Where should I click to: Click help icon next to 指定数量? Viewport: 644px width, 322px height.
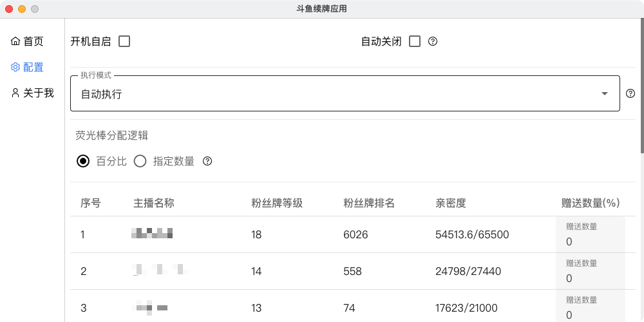point(207,162)
